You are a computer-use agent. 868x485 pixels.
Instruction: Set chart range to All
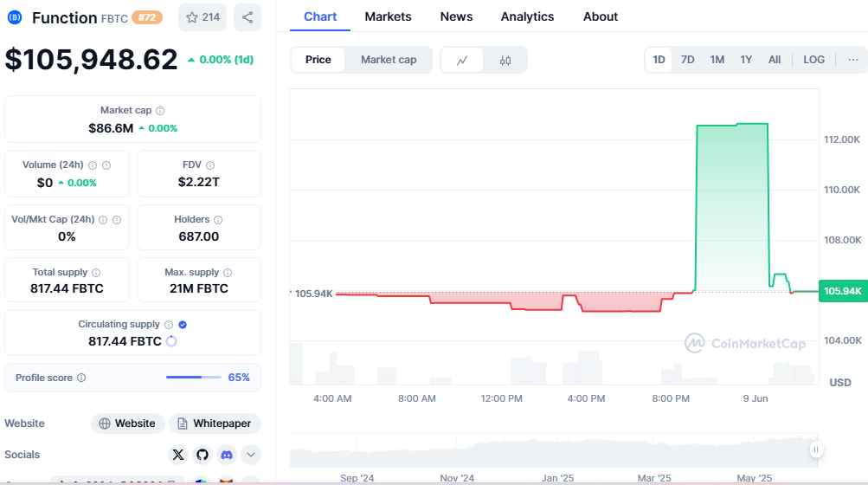click(x=775, y=60)
